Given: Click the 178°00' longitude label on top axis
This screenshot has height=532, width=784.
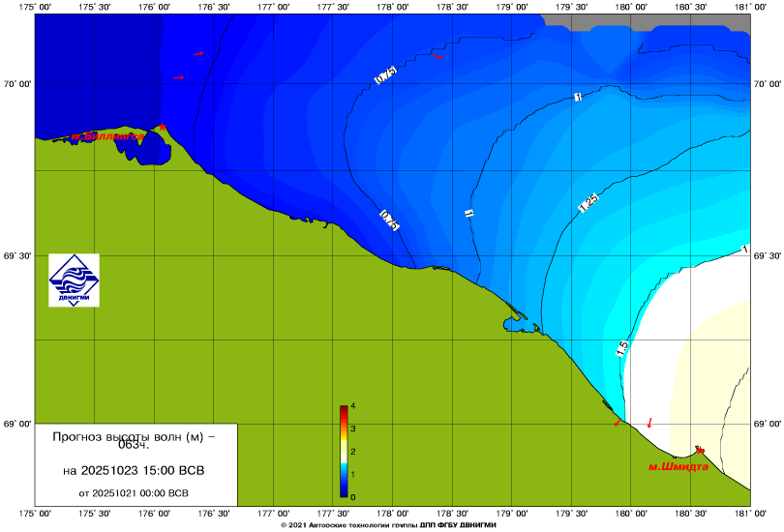Looking at the screenshot, I should coord(392,8).
